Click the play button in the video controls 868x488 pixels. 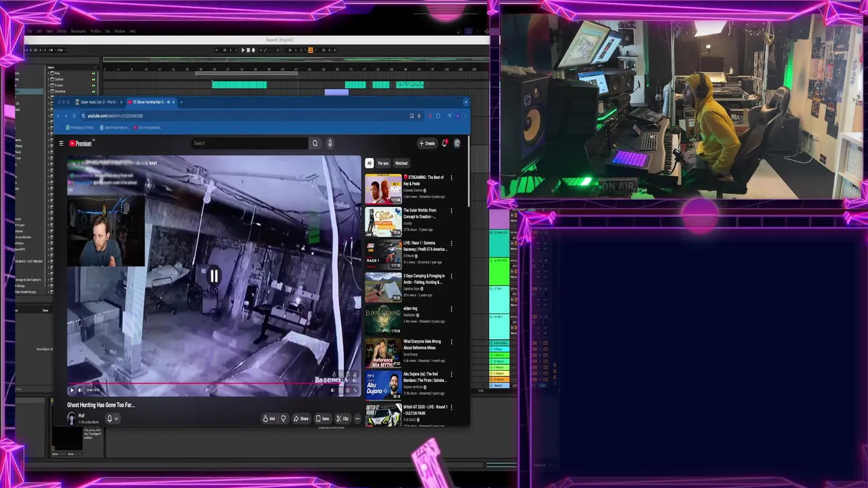[72, 390]
